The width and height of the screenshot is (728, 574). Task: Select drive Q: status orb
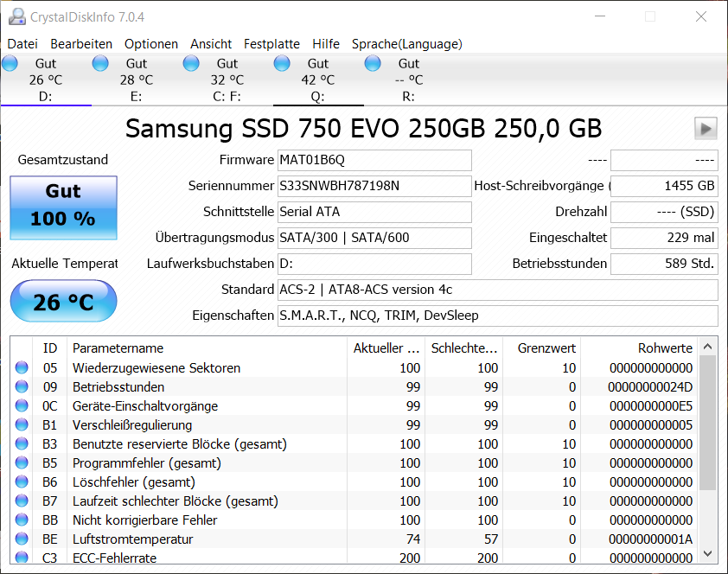[x=282, y=64]
